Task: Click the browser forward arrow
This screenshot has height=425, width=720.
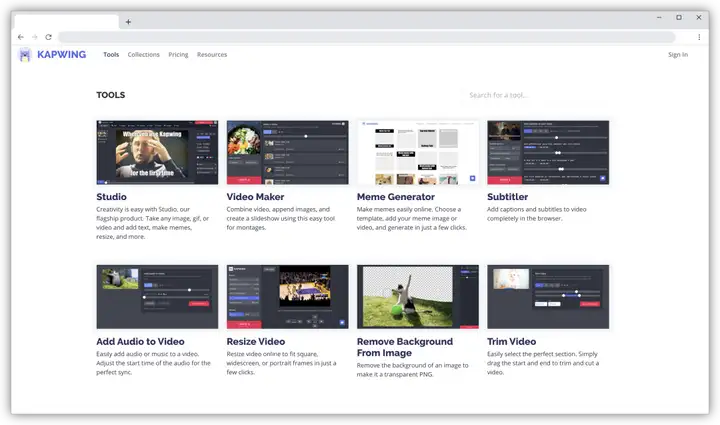Action: [x=34, y=37]
